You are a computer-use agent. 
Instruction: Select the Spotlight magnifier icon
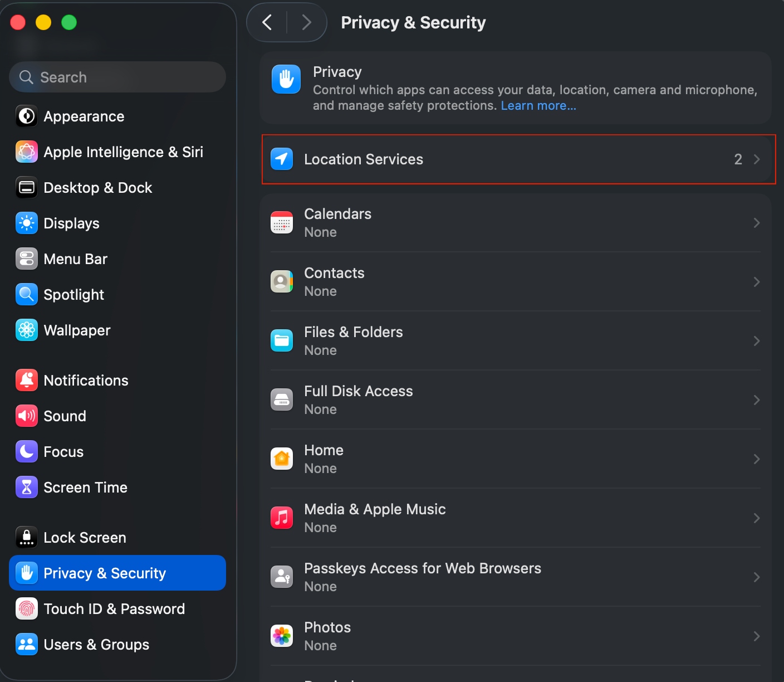(x=27, y=295)
